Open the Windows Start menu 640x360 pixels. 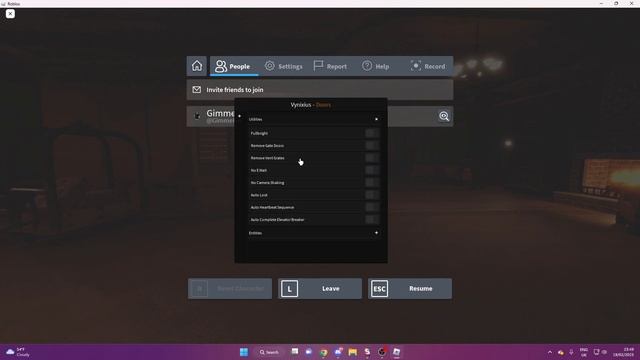(x=244, y=352)
